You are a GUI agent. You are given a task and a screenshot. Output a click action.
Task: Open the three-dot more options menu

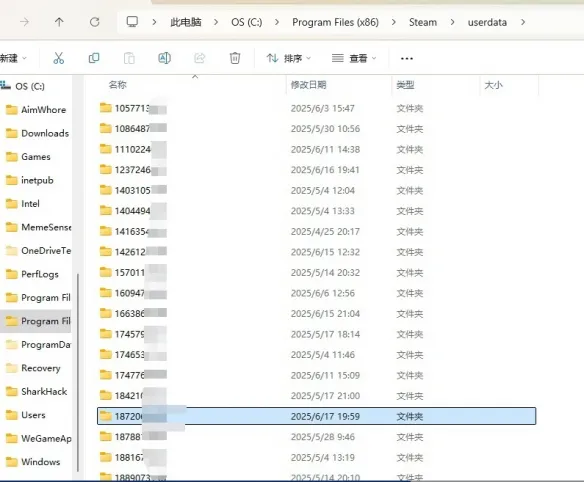407,58
